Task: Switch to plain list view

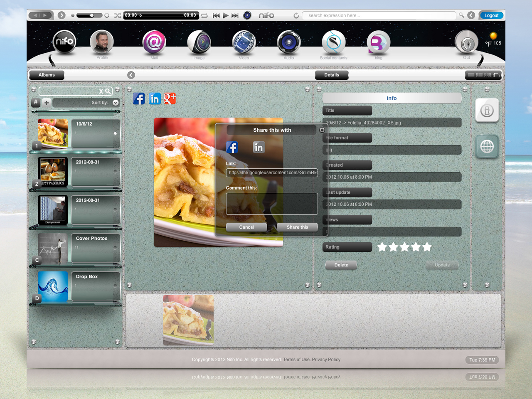Action: tap(471, 75)
